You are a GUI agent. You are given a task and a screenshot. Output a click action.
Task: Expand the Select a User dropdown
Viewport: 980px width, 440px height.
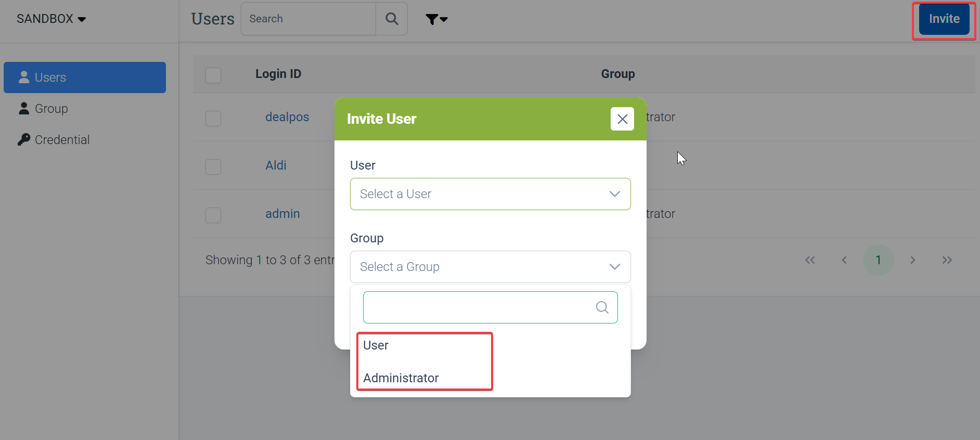coord(490,194)
